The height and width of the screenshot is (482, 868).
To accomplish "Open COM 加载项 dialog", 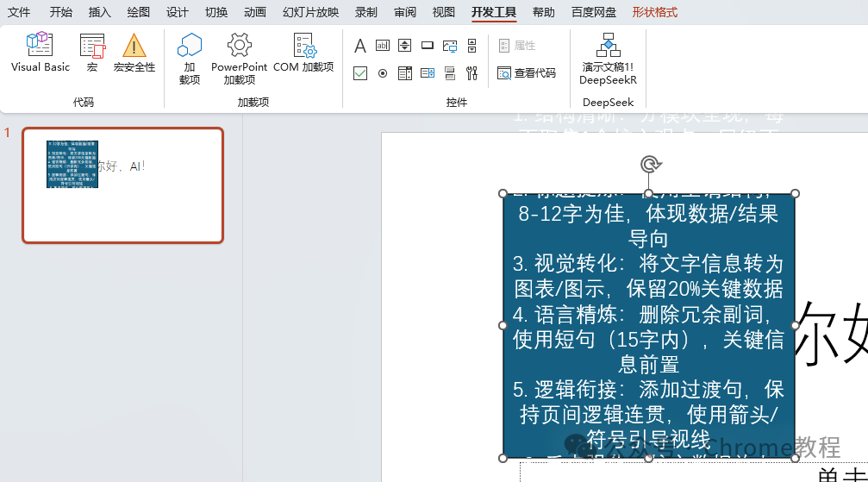I will [303, 53].
